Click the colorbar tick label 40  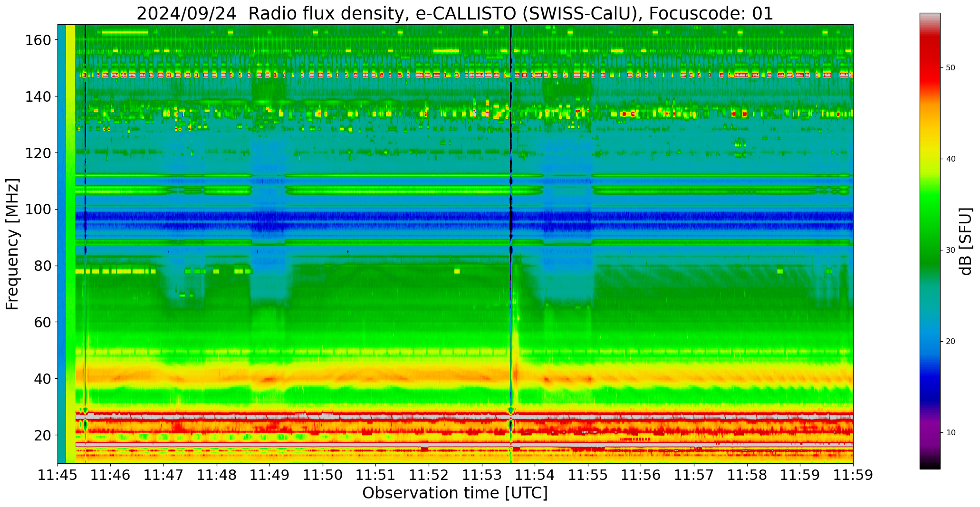click(x=951, y=159)
